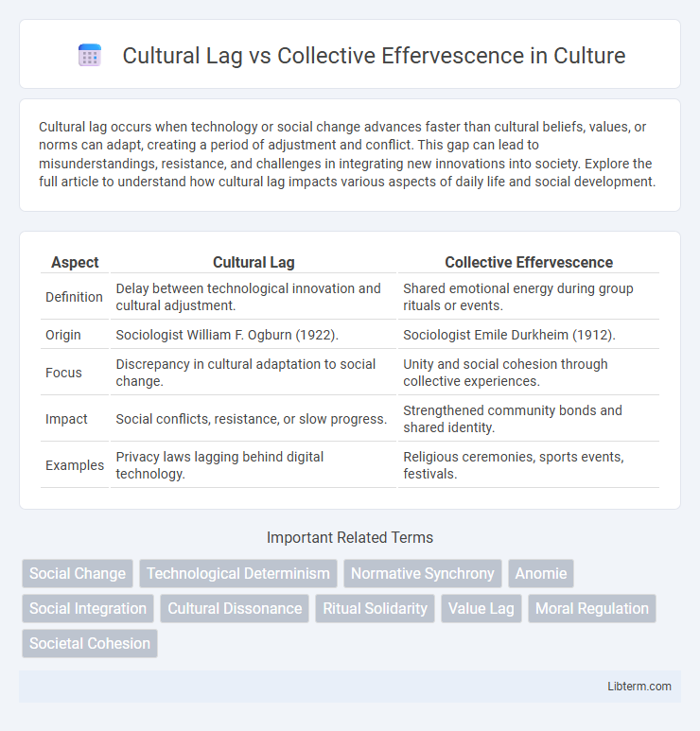Click the intro paragraph starting 'Cultural lag occurs when technology'
This screenshot has width=700, height=731.
347,154
